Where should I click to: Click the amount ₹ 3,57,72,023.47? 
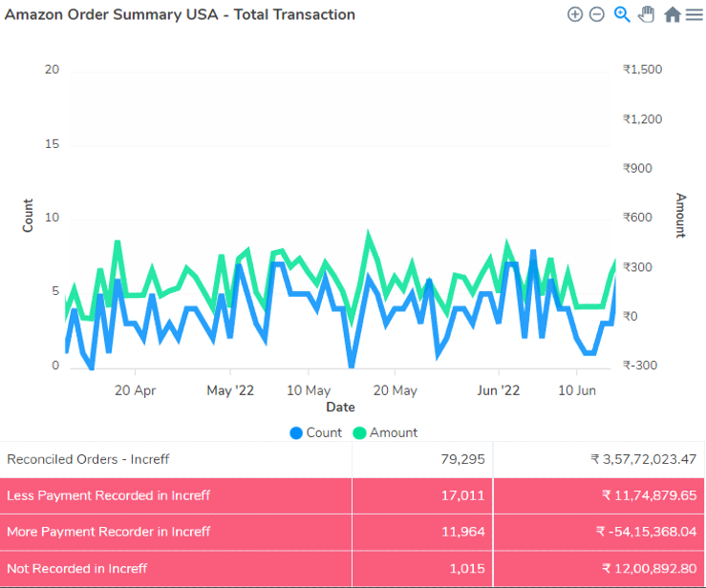(644, 459)
